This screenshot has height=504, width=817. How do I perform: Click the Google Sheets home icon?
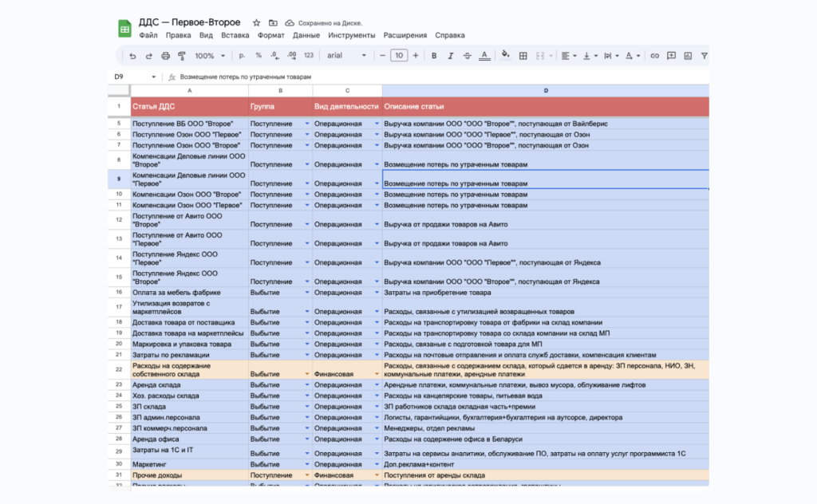[x=124, y=30]
